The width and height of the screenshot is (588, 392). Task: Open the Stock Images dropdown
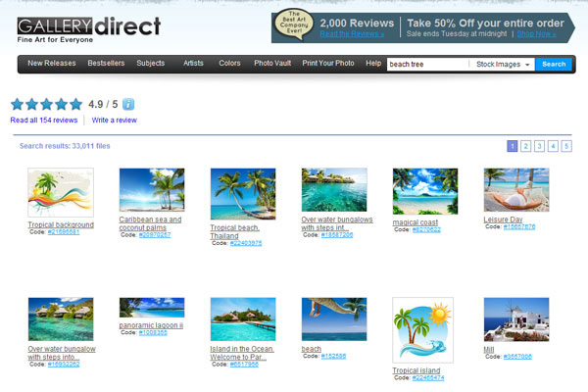point(503,64)
